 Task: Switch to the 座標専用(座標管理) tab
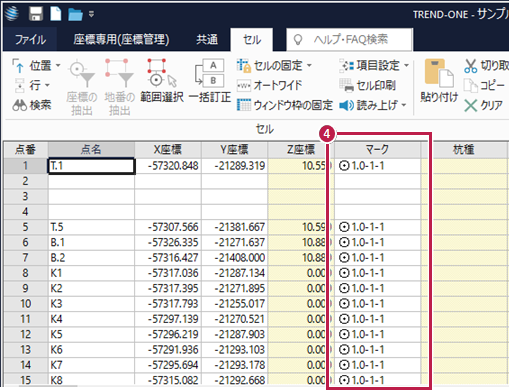[121, 40]
